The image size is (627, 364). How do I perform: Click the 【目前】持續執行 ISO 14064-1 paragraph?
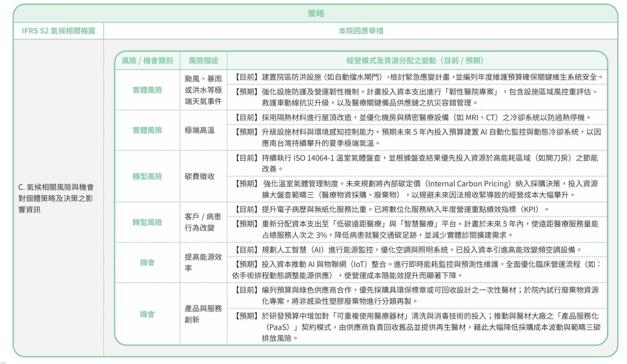click(x=415, y=163)
